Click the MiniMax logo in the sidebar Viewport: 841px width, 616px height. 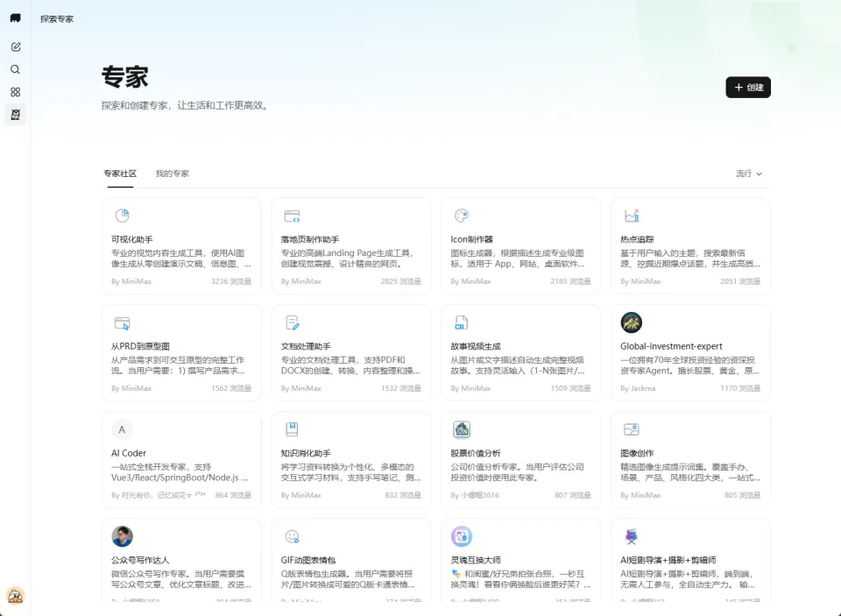click(x=15, y=18)
